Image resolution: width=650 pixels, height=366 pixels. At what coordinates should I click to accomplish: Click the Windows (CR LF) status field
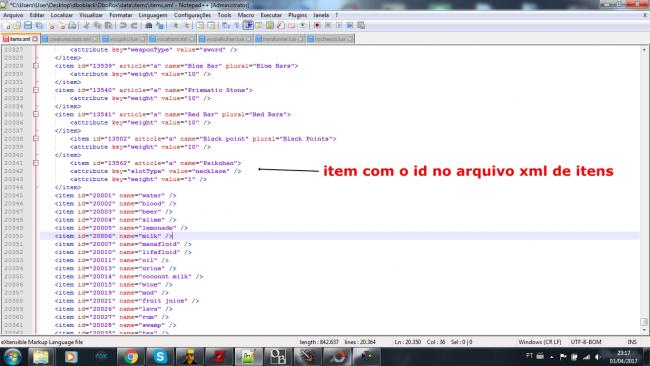[540, 342]
